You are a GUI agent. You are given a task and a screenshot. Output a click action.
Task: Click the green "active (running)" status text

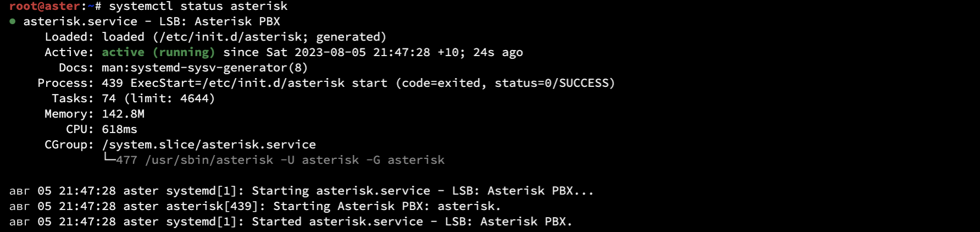pyautogui.click(x=158, y=52)
